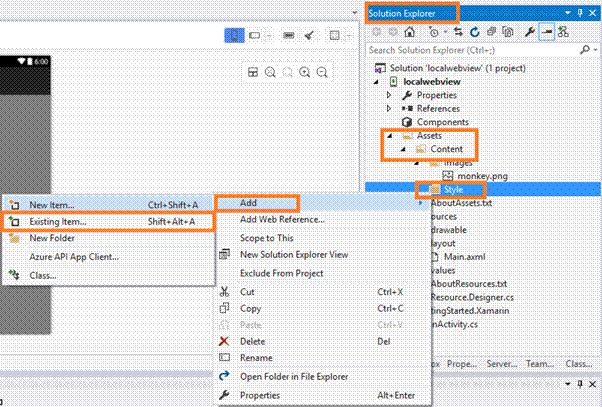Expand the References node arrow

point(389,109)
